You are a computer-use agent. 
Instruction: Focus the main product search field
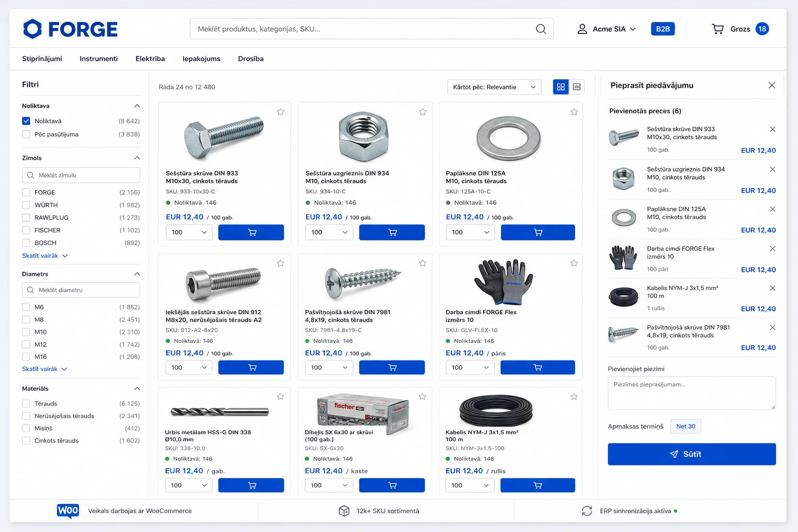click(372, 29)
